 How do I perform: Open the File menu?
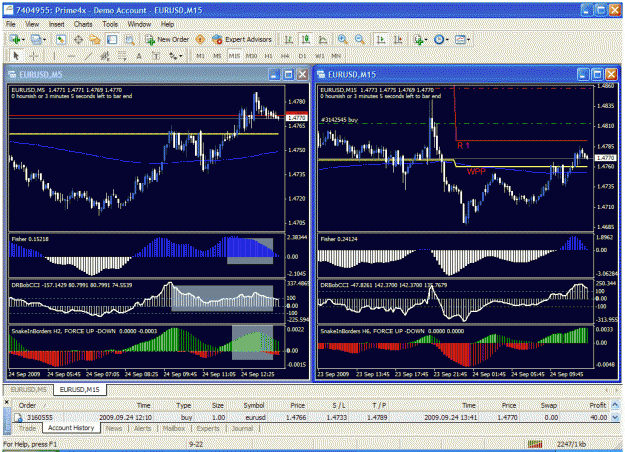click(x=11, y=24)
